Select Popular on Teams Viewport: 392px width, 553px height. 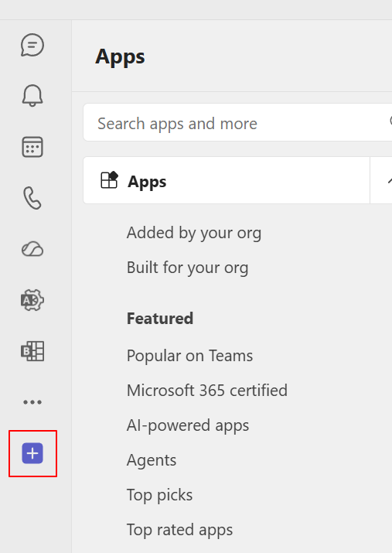189,356
